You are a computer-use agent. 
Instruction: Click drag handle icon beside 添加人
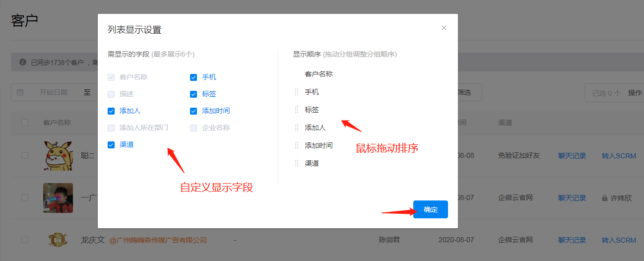297,128
